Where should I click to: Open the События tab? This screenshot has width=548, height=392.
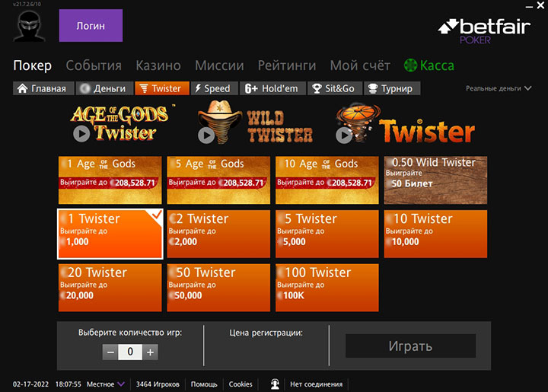click(x=94, y=65)
